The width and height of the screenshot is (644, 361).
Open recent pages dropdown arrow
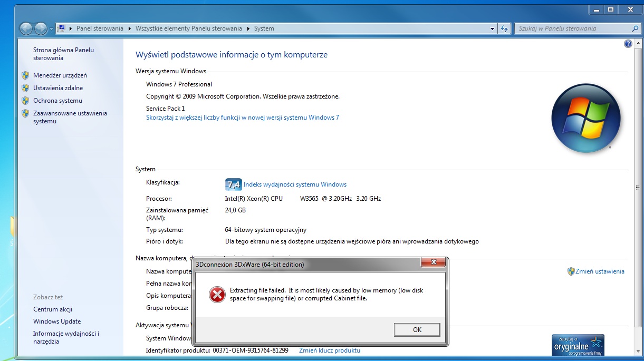tap(51, 29)
